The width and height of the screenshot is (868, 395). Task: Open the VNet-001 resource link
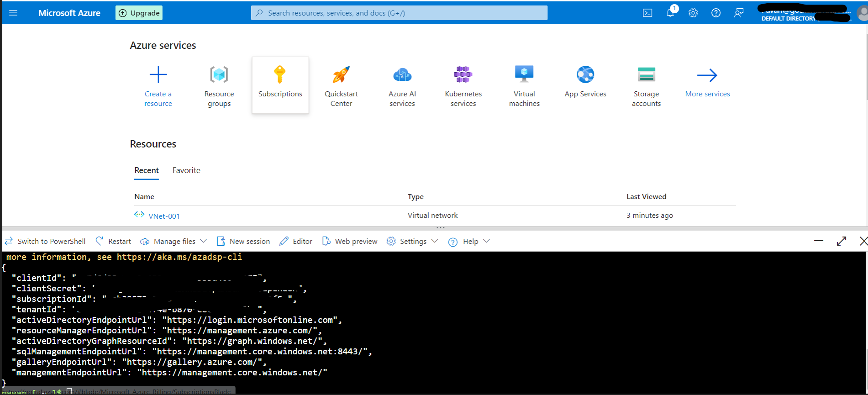[164, 216]
